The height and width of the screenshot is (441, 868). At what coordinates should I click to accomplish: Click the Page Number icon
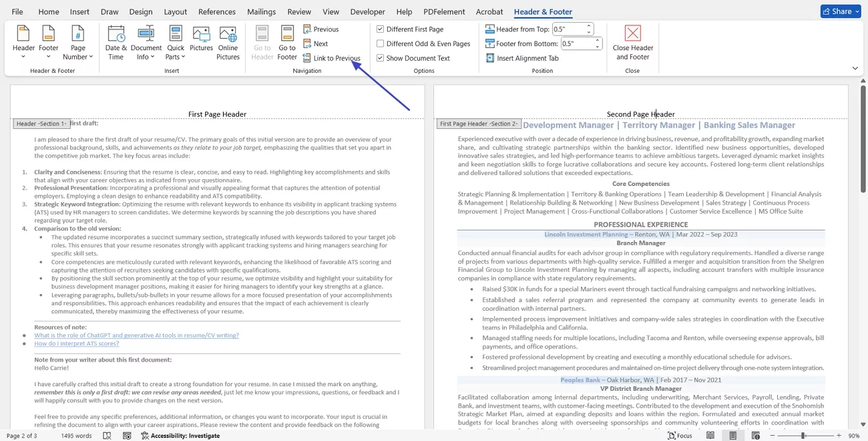click(78, 34)
